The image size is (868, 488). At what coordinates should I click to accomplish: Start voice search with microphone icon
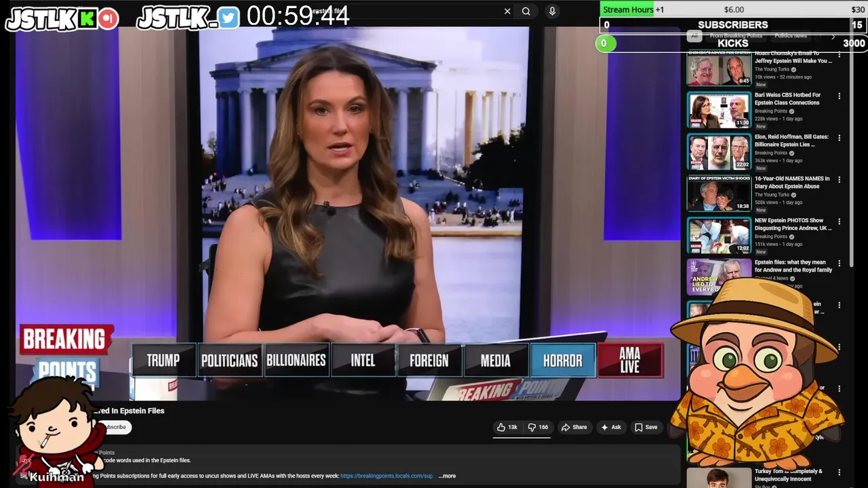click(552, 11)
